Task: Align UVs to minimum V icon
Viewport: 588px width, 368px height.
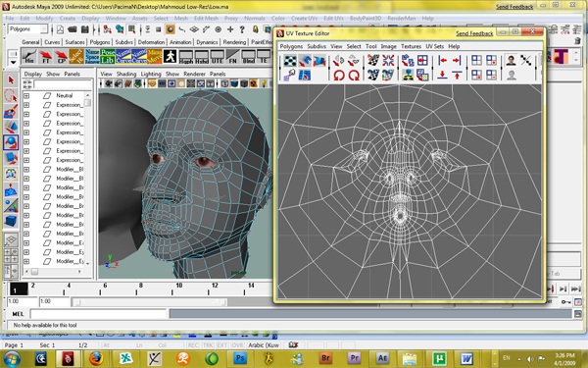Action: (443, 76)
